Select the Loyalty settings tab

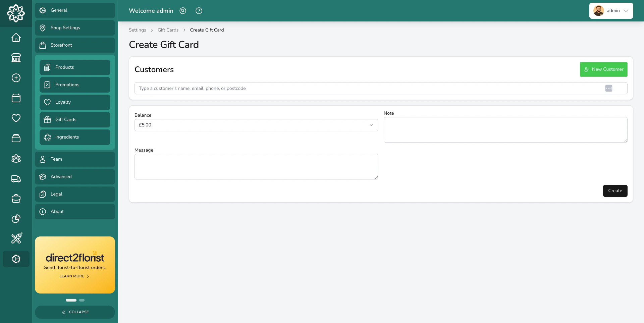tap(75, 102)
